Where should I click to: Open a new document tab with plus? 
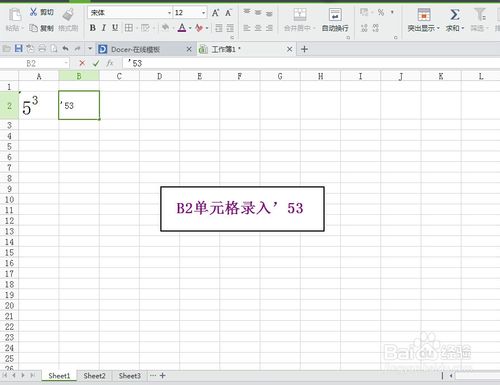tap(304, 49)
